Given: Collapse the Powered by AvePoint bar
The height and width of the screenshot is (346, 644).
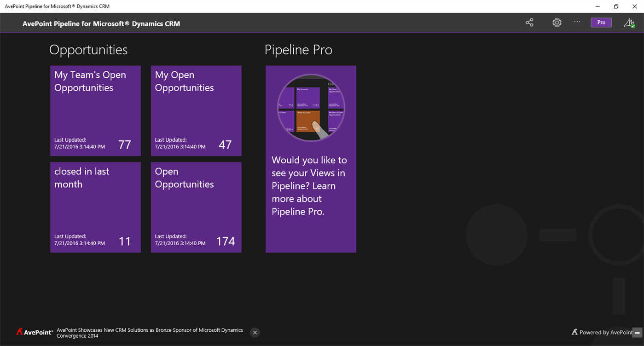Looking at the screenshot, I should click(638, 332).
